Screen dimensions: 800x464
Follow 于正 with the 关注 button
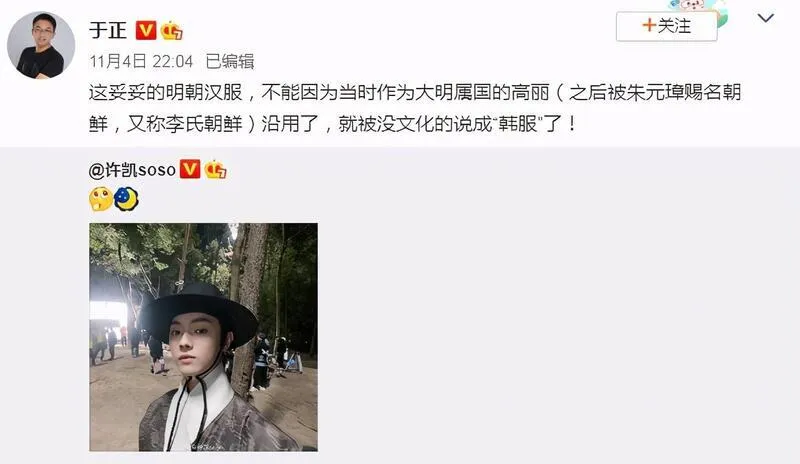tap(666, 26)
